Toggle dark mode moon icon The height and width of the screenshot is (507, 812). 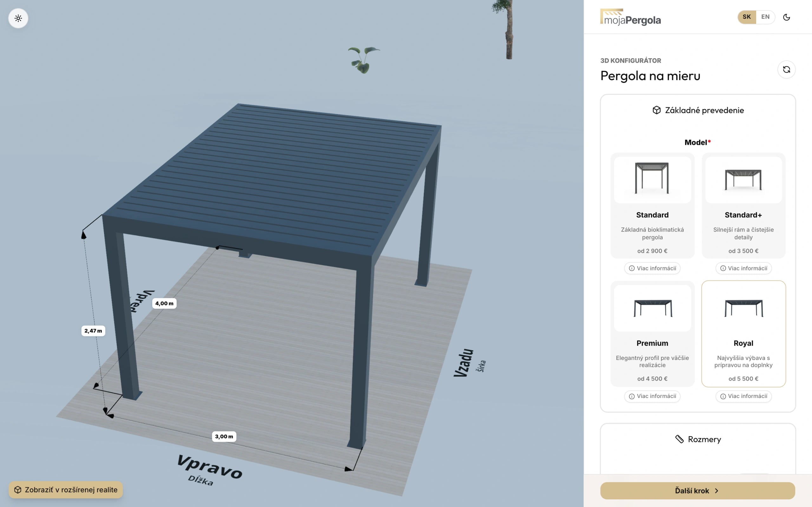point(787,17)
